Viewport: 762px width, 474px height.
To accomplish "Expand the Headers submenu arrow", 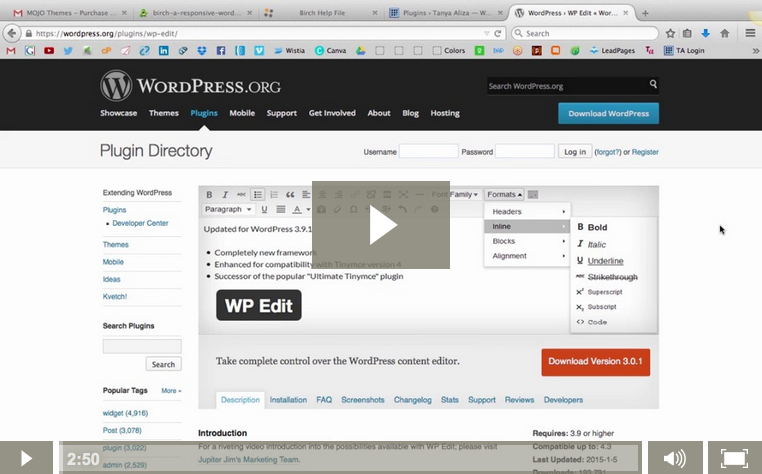I will click(564, 211).
